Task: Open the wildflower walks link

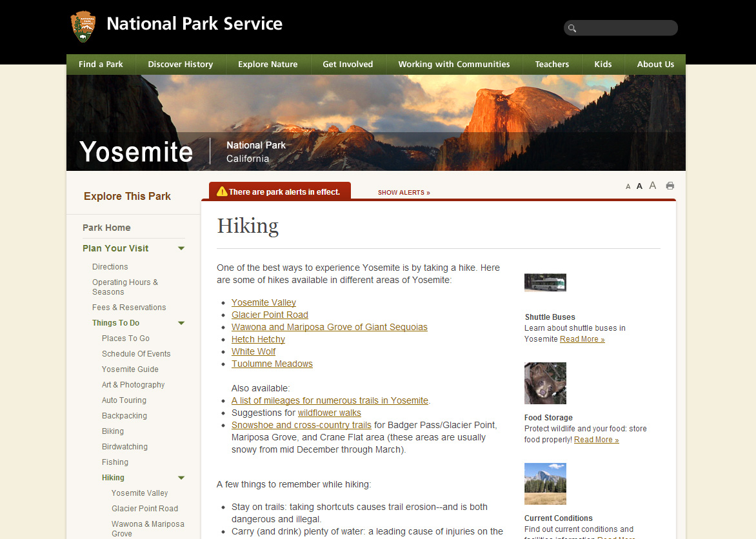Action: click(329, 413)
